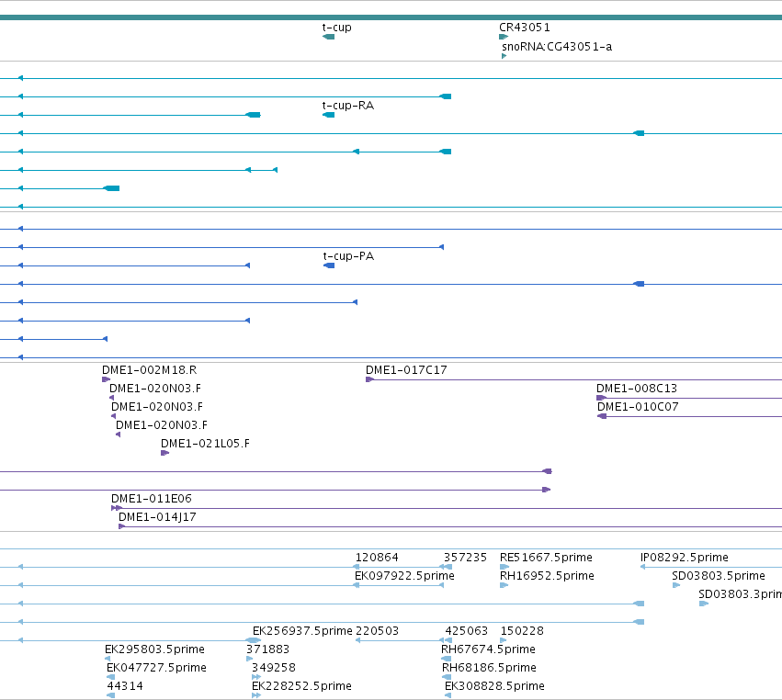
Task: Select the EK295803.5prime label
Action: (x=154, y=649)
